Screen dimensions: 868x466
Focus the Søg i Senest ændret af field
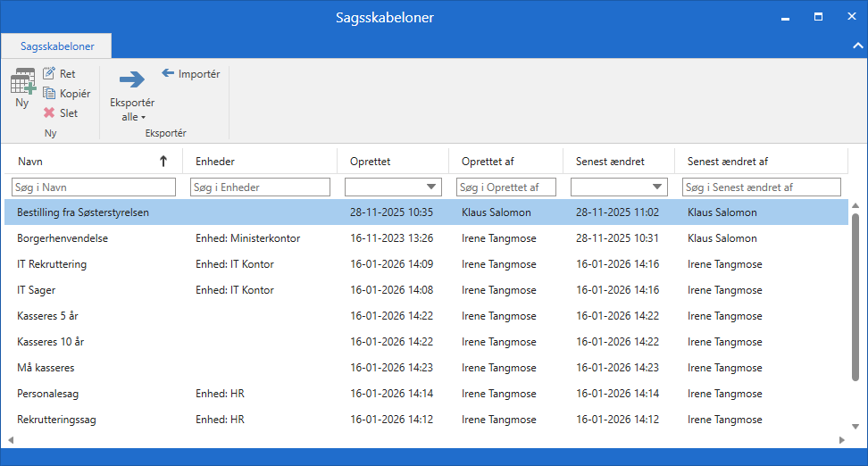(761, 187)
